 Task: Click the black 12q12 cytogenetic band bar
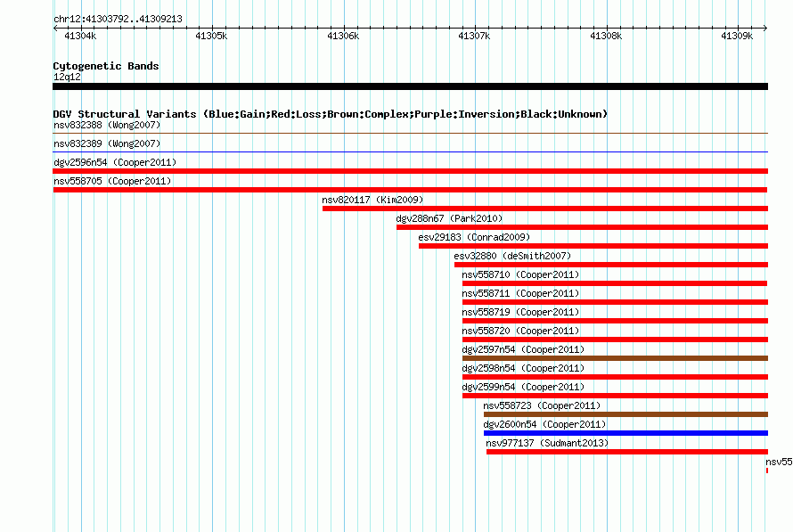point(410,86)
